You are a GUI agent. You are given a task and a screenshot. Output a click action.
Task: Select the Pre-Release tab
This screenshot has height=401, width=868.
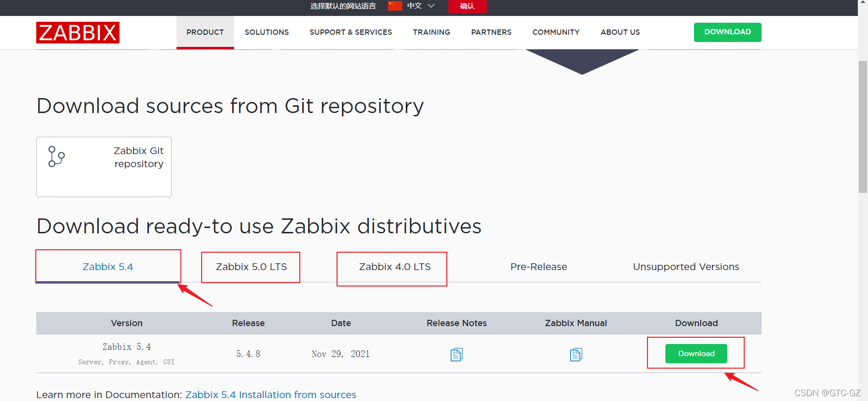tap(539, 267)
